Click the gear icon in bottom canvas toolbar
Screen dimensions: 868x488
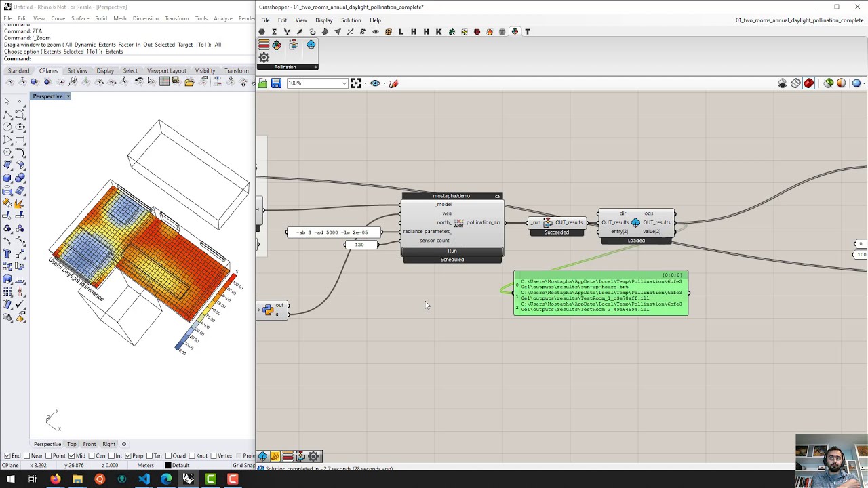pos(313,456)
